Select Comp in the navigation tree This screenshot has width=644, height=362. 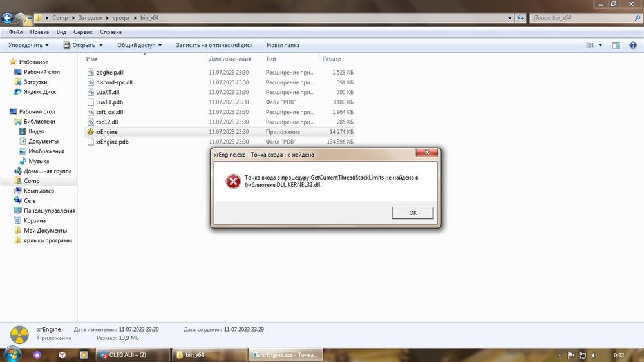click(32, 181)
